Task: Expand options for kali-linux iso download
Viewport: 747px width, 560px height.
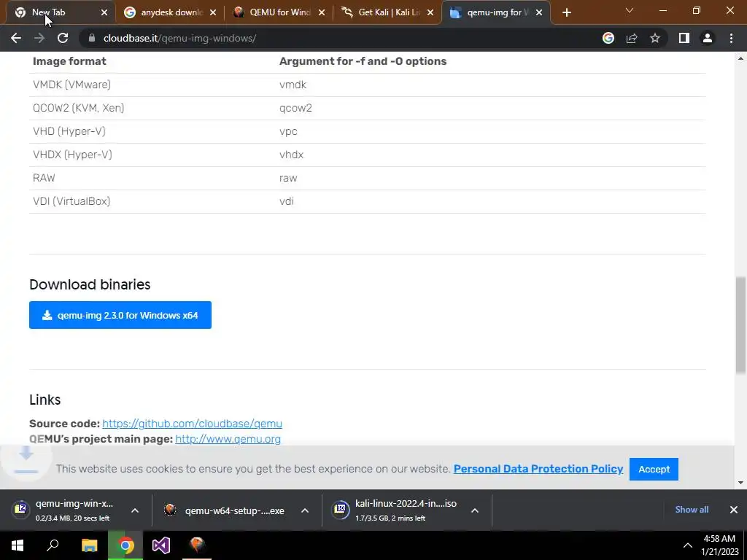Action: click(x=474, y=510)
